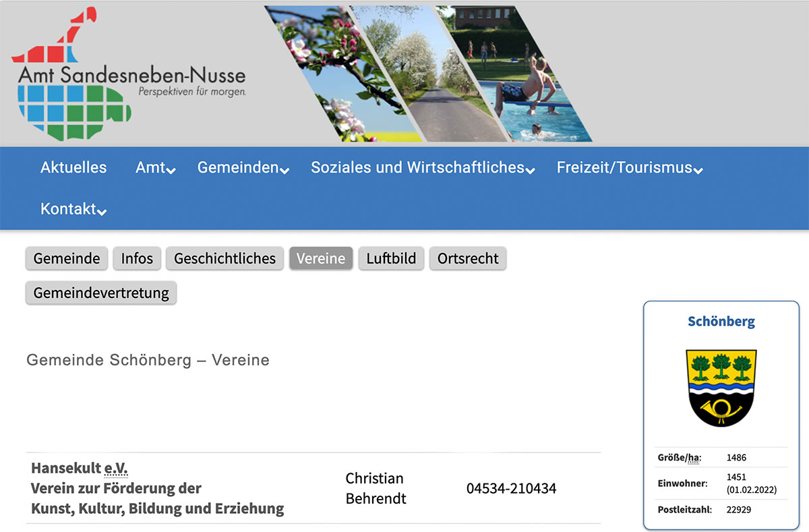The height and width of the screenshot is (532, 809).
Task: Open the Kontakt menu
Action: (x=68, y=209)
